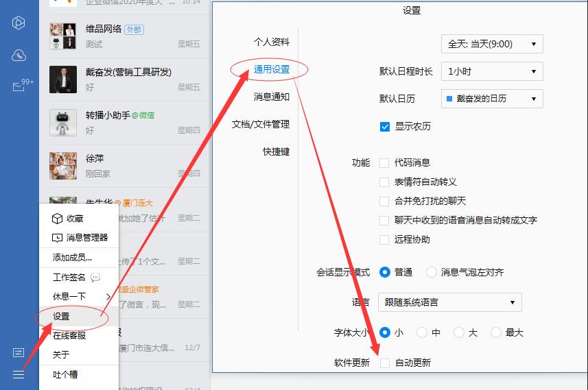Select font size 最大
This screenshot has height=390, width=588.
[x=496, y=332]
